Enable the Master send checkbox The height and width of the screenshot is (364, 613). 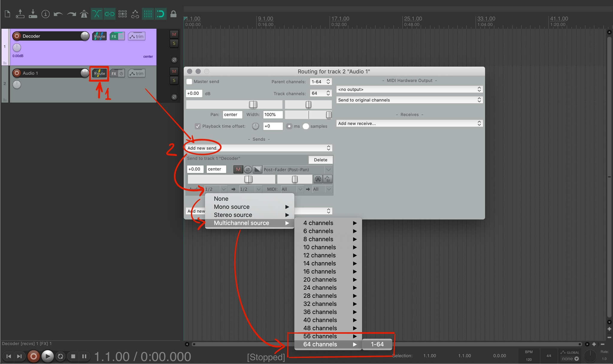click(189, 81)
